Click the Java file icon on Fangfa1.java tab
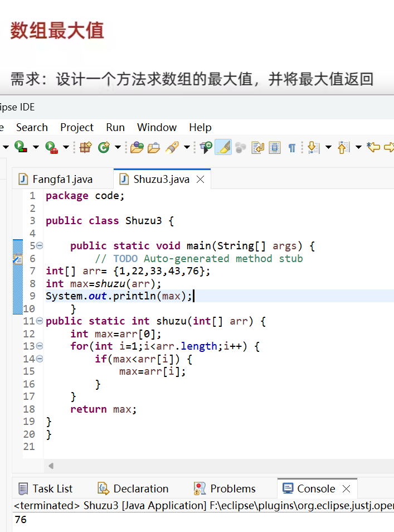The height and width of the screenshot is (532, 394). pos(23,179)
